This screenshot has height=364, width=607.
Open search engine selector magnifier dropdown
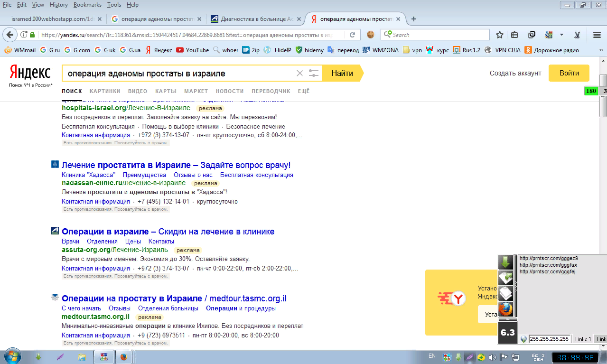[x=388, y=35]
